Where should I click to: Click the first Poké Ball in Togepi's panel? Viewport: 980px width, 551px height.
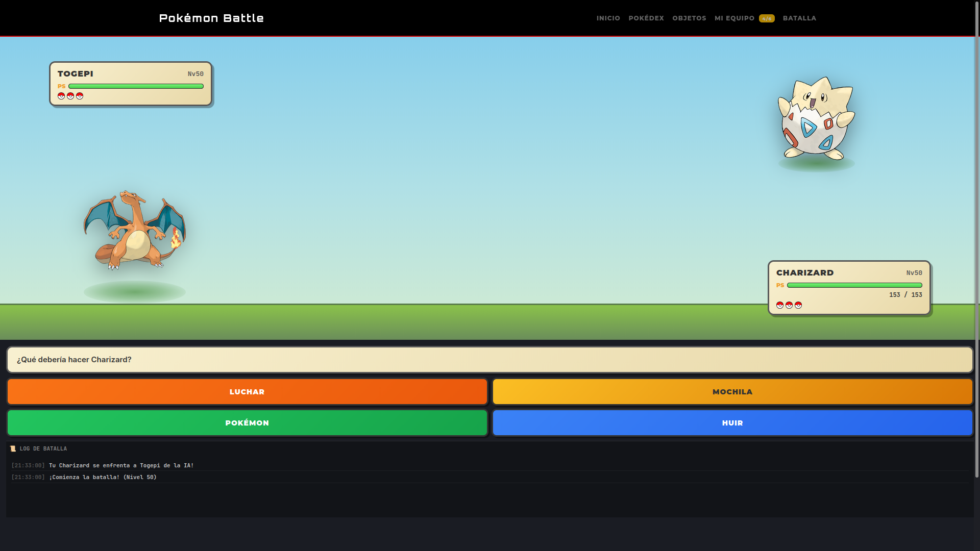(61, 96)
